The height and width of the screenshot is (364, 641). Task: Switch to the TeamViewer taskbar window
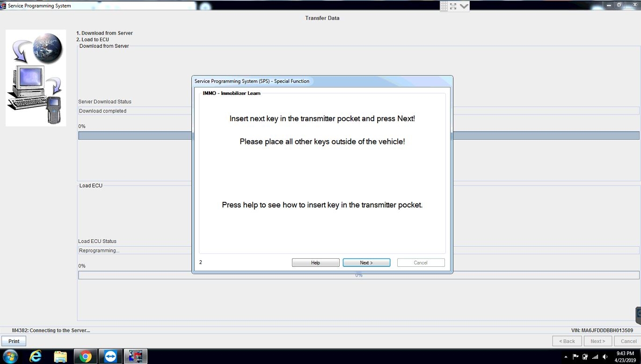[x=110, y=357]
